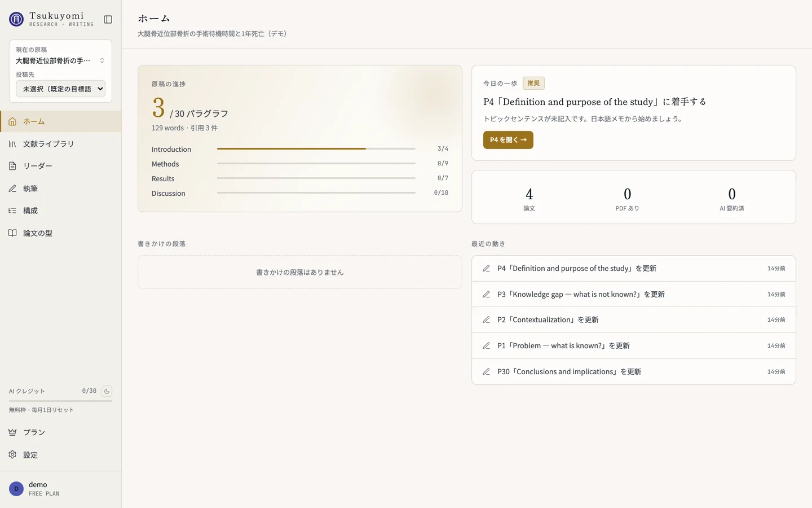Open the 執筆 writing section
Viewport: 812px width, 508px height.
click(60, 189)
